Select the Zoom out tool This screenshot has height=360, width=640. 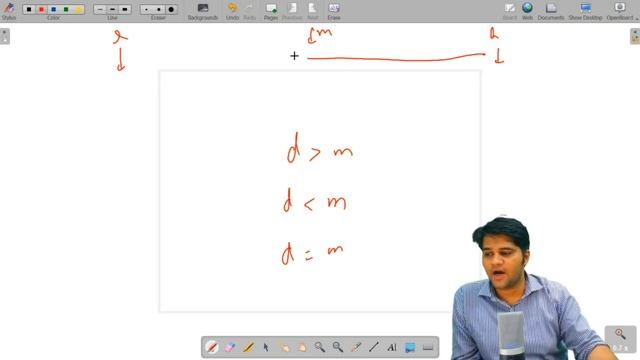(x=338, y=347)
